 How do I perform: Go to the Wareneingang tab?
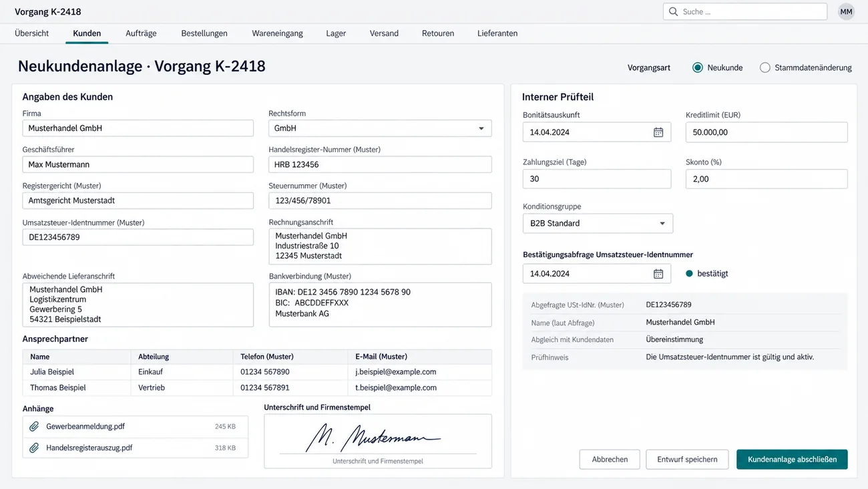277,33
